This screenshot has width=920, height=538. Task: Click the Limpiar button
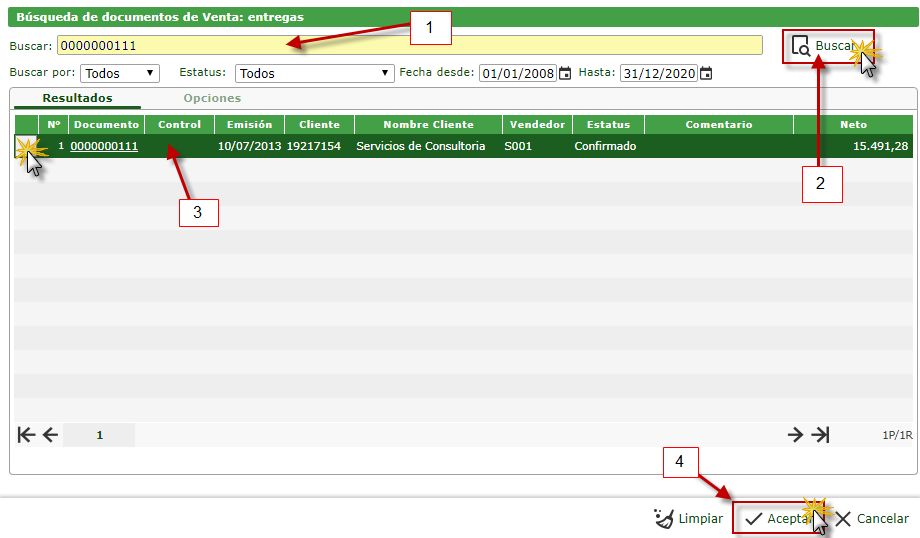(x=688, y=519)
